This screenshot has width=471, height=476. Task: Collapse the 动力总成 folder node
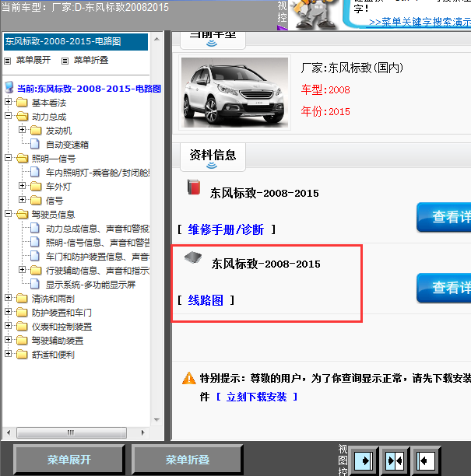pyautogui.click(x=9, y=116)
